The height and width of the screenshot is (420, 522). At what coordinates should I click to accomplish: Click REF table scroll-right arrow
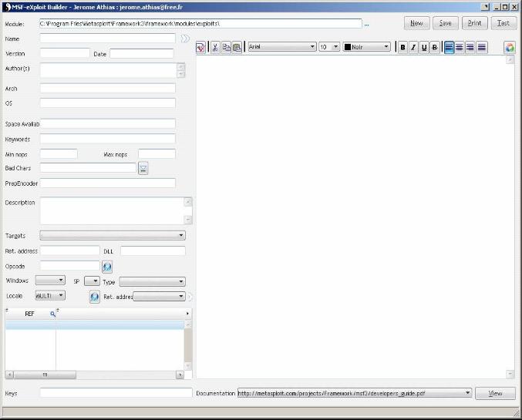(x=180, y=375)
